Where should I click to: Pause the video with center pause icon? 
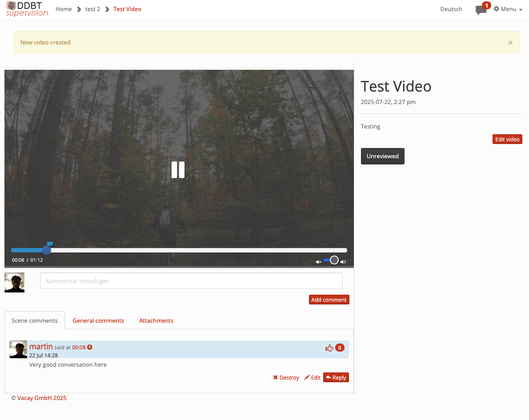[x=178, y=170]
